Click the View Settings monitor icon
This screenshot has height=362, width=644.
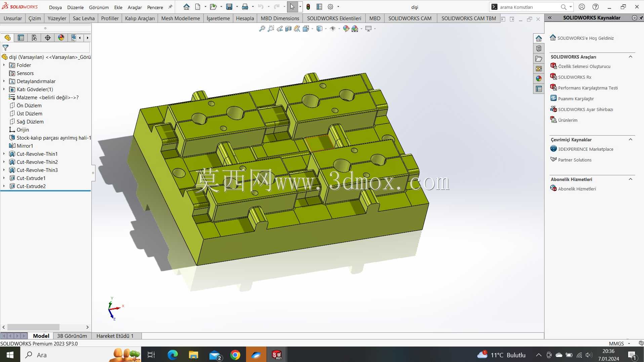(x=369, y=29)
